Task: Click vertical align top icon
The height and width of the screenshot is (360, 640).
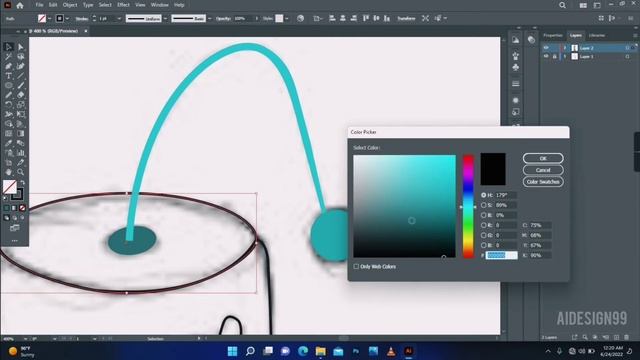Action: click(x=366, y=18)
